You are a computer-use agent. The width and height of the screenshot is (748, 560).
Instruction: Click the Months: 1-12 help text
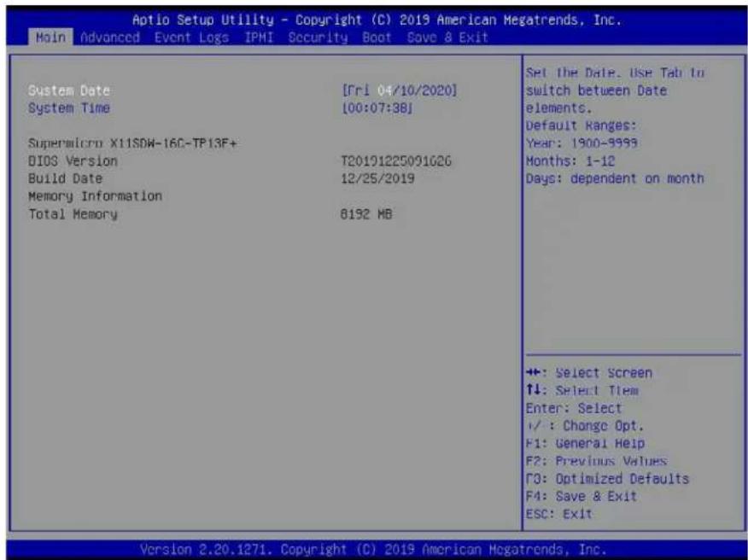point(570,161)
